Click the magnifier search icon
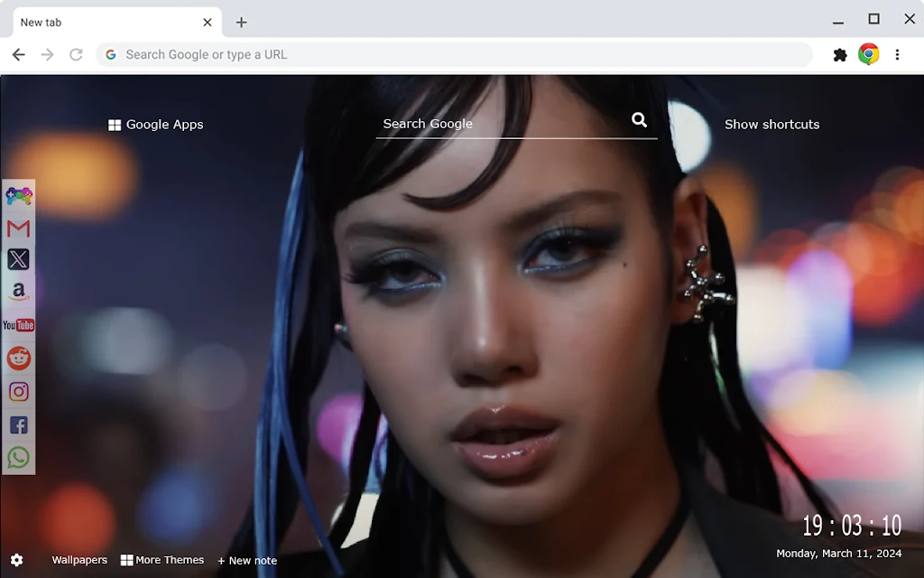Viewport: 924px width, 578px height. pos(640,120)
